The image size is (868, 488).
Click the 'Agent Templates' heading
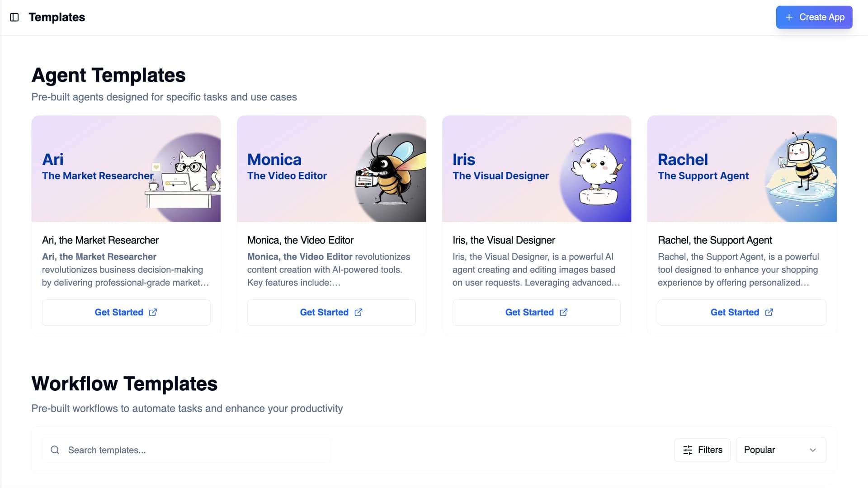108,75
